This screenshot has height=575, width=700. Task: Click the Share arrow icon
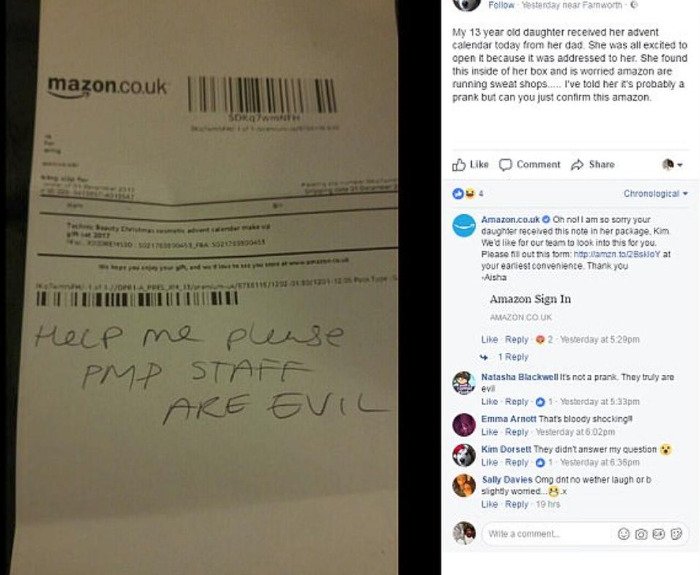(x=577, y=165)
